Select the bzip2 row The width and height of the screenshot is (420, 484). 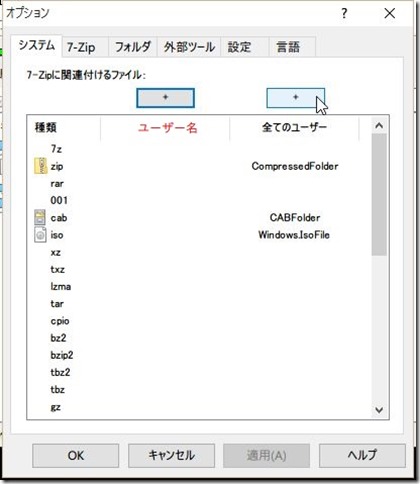click(x=62, y=355)
